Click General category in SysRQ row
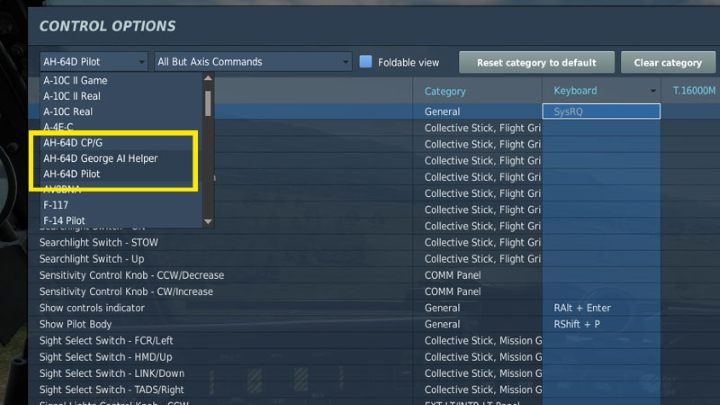Viewport: 720px width, 405px height. [442, 112]
